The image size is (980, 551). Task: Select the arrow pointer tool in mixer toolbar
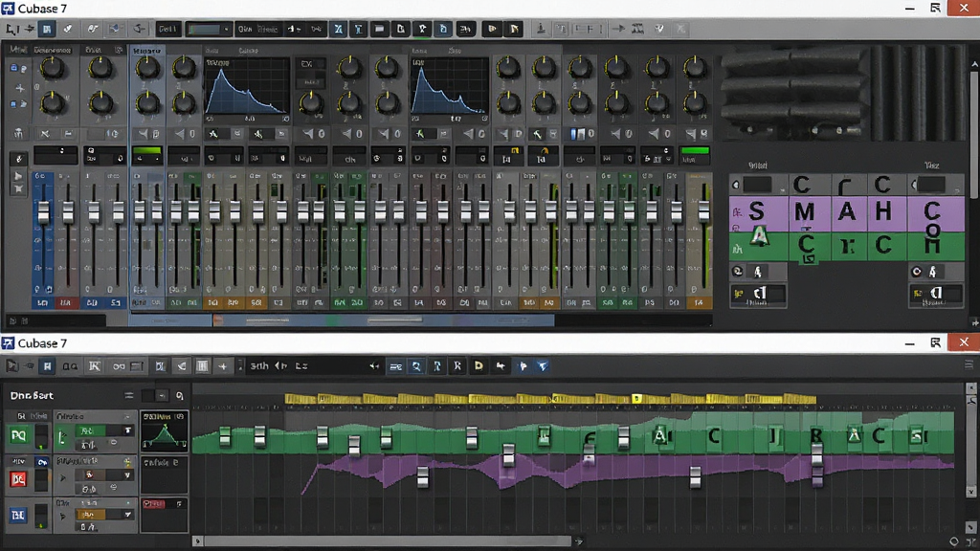point(11,29)
